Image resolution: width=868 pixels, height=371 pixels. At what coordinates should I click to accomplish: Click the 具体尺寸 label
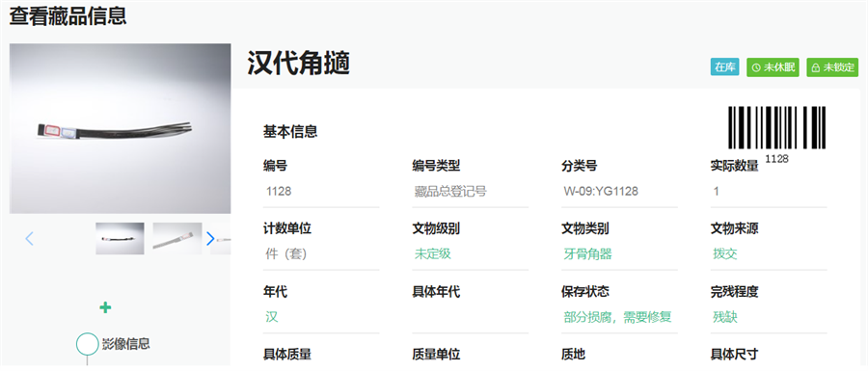tap(735, 354)
